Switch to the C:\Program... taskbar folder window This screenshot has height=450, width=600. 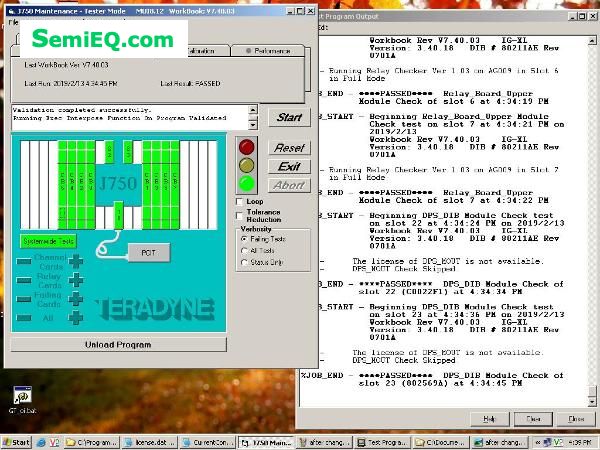pyautogui.click(x=92, y=443)
